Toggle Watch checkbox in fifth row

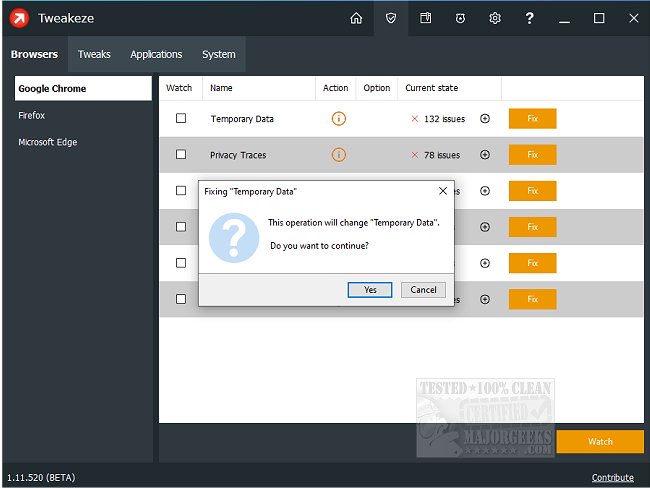181,263
